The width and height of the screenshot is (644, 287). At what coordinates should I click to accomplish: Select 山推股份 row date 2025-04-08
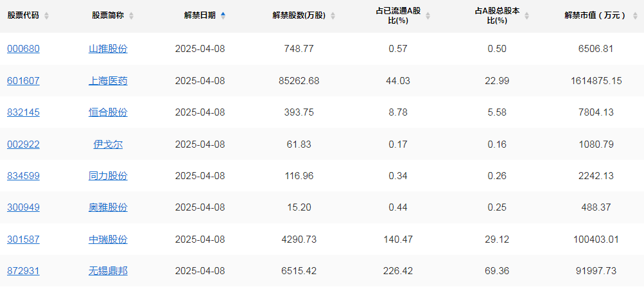tap(200, 49)
